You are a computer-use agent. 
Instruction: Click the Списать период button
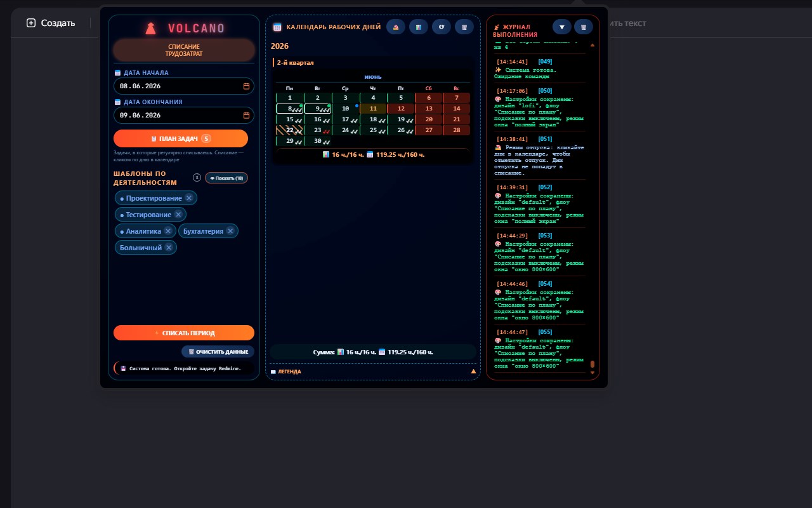click(x=184, y=333)
